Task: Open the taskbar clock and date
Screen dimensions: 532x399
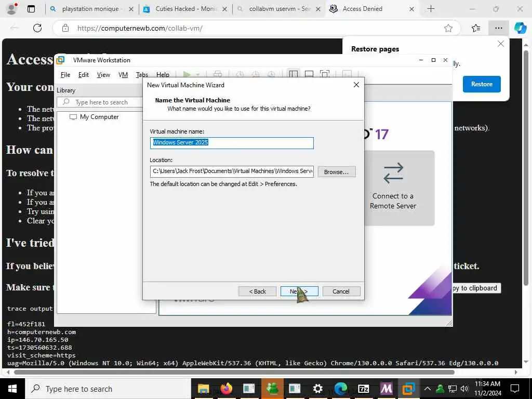Action: pyautogui.click(x=487, y=389)
